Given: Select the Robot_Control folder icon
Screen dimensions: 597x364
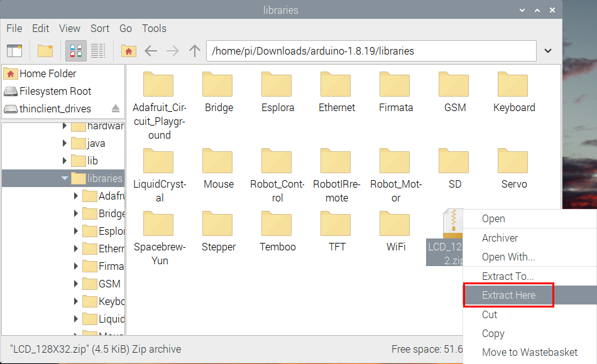Looking at the screenshot, I should [x=277, y=161].
